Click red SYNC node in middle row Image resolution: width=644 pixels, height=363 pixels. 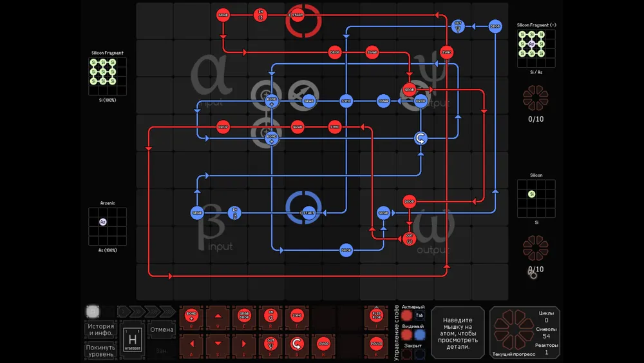coord(335,127)
